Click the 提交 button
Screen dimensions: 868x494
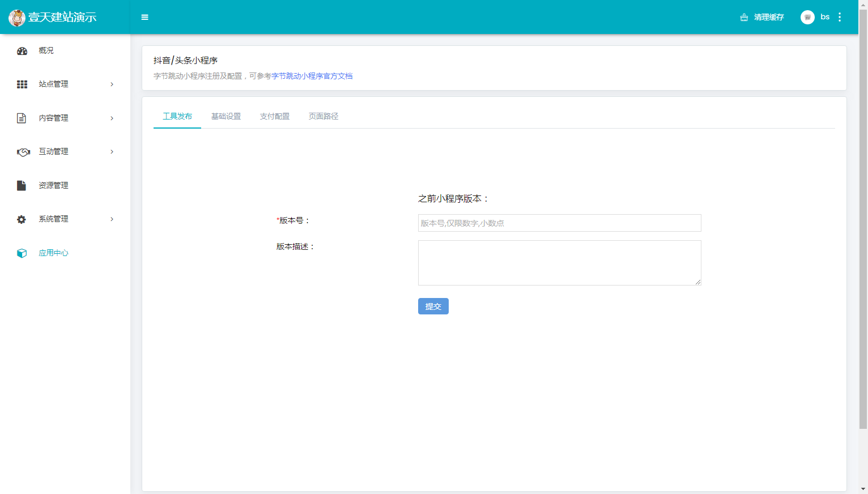tap(433, 306)
